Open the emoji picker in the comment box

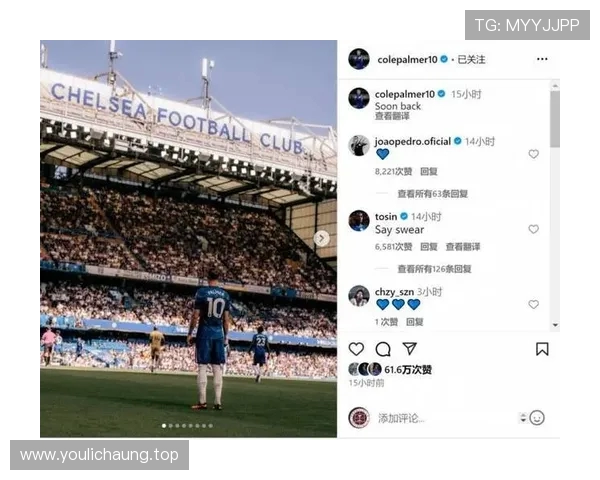(x=537, y=418)
